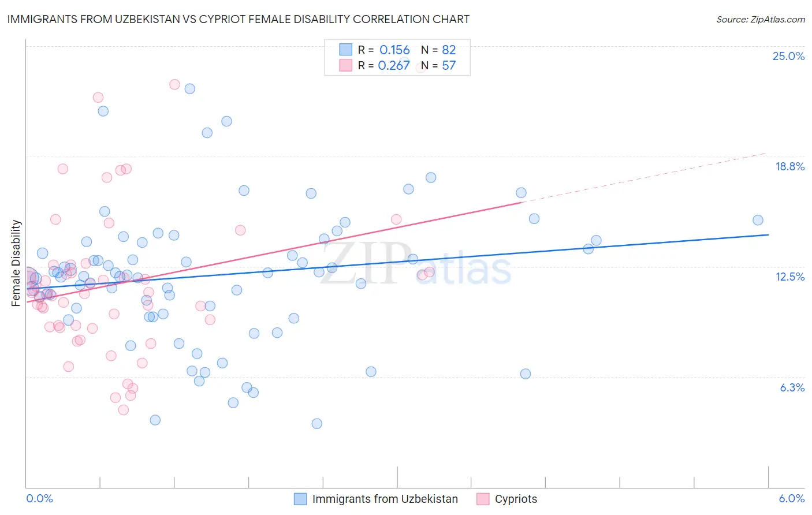The image size is (812, 515).
Task: Select the Cypriots legend label
Action: (x=516, y=499)
